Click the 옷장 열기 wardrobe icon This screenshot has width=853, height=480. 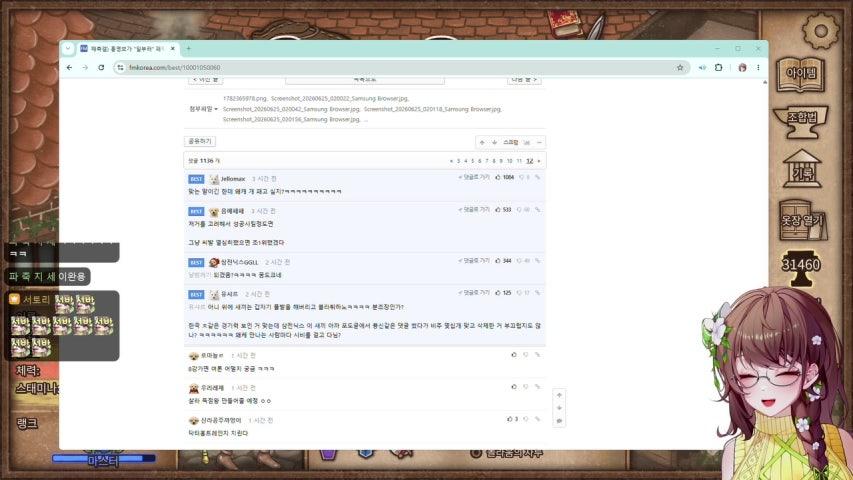tap(802, 220)
